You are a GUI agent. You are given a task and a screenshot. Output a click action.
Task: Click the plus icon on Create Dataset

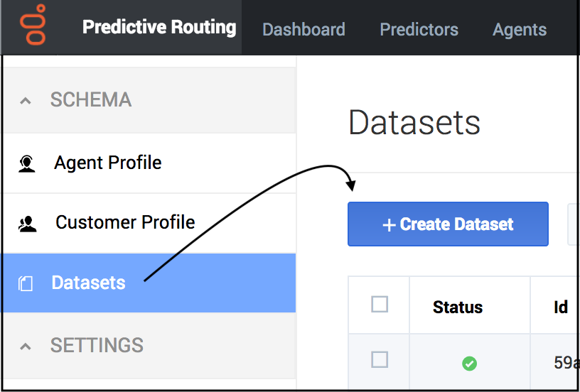tap(389, 225)
